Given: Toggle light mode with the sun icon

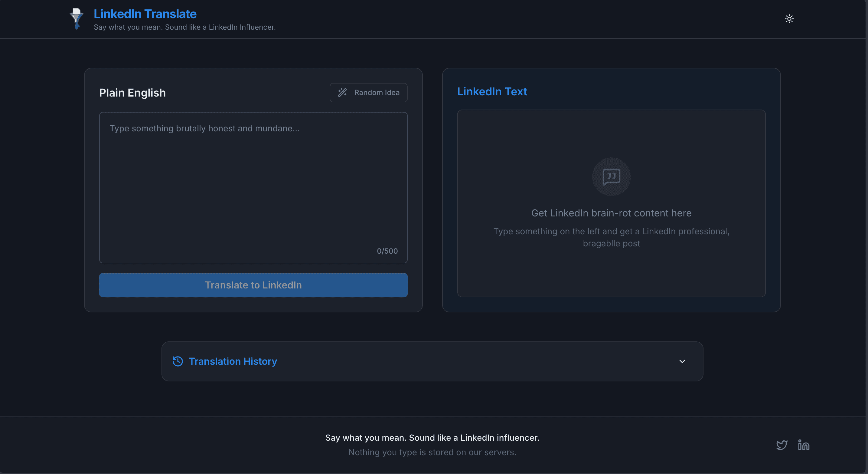Looking at the screenshot, I should [x=789, y=19].
